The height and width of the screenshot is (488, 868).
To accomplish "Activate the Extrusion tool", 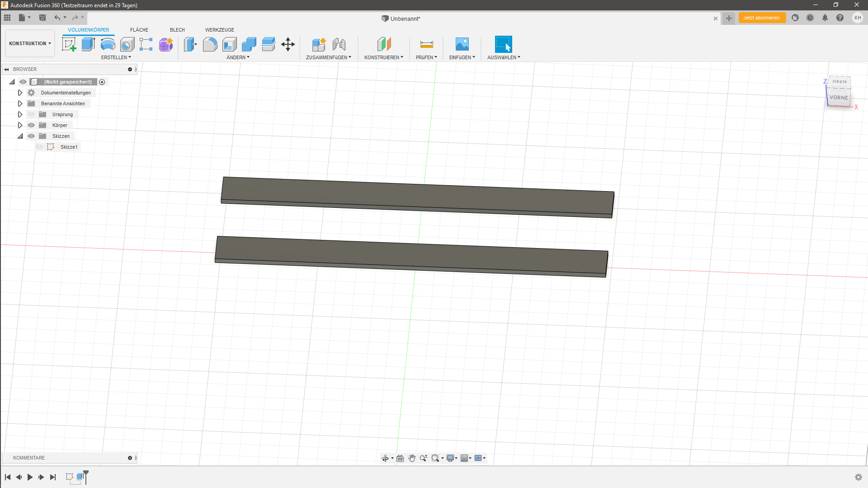I will pos(87,44).
